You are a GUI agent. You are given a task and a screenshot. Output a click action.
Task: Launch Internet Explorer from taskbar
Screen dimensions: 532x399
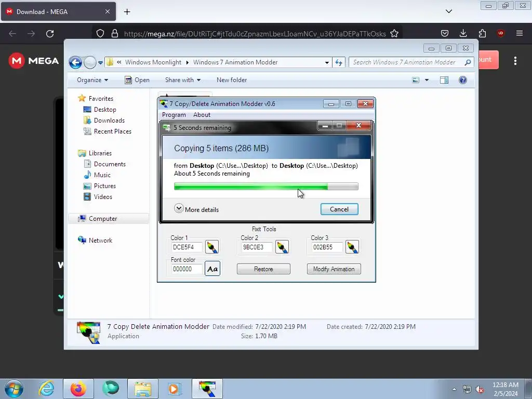46,389
